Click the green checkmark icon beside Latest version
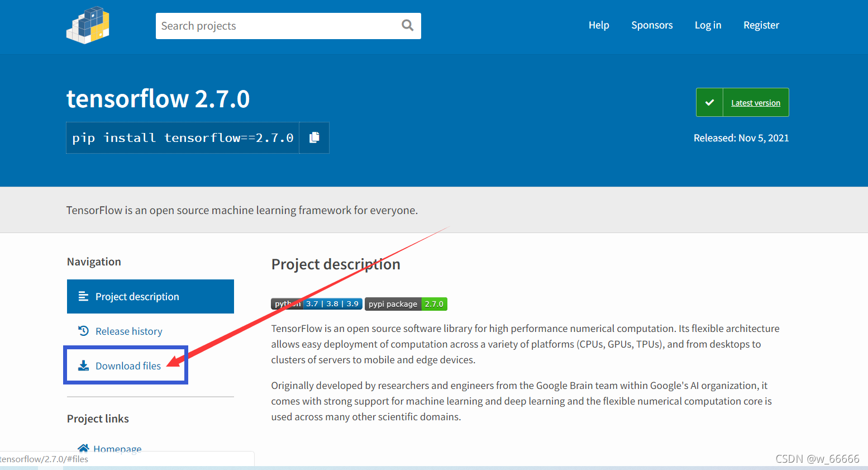 pos(709,102)
